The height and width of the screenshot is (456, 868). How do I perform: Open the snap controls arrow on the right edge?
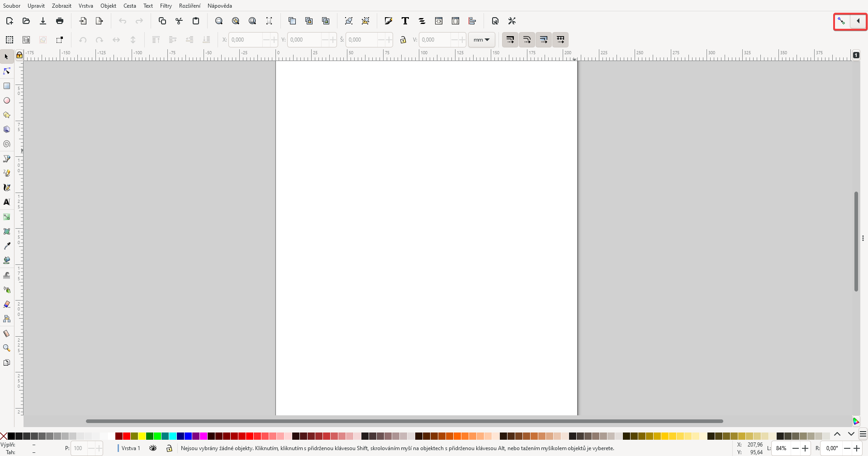[858, 21]
